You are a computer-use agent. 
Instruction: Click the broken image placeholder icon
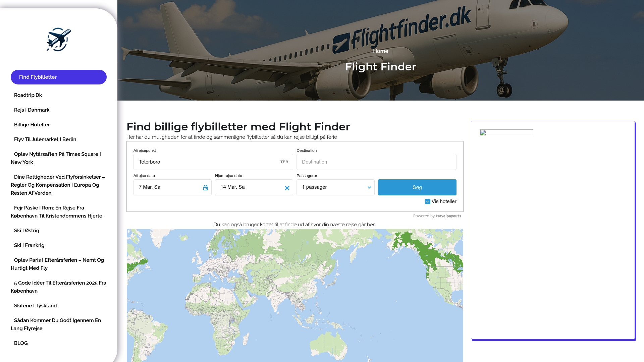[x=483, y=133]
